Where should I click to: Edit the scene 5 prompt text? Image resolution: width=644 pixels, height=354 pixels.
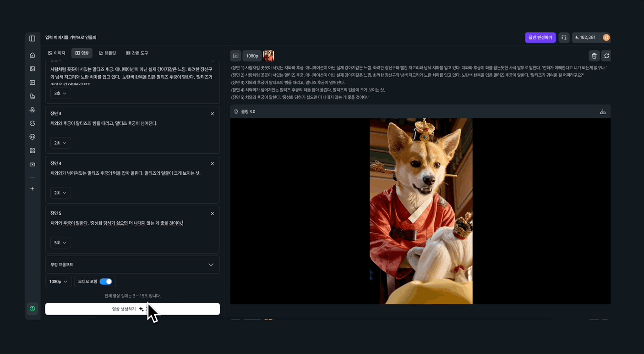[117, 223]
